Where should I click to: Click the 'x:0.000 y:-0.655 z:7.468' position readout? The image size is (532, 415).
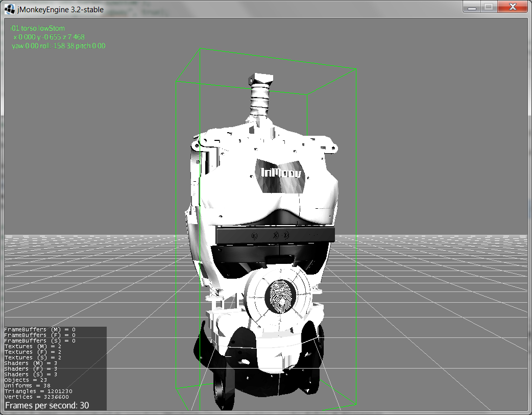coord(49,37)
